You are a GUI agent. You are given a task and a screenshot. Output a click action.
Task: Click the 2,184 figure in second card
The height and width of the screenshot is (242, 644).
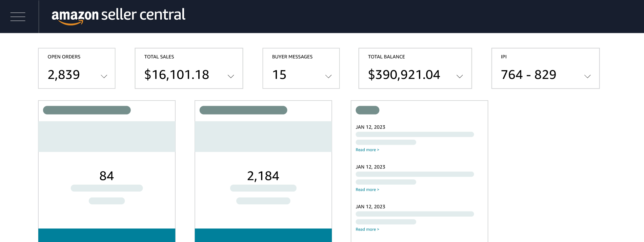tap(263, 176)
